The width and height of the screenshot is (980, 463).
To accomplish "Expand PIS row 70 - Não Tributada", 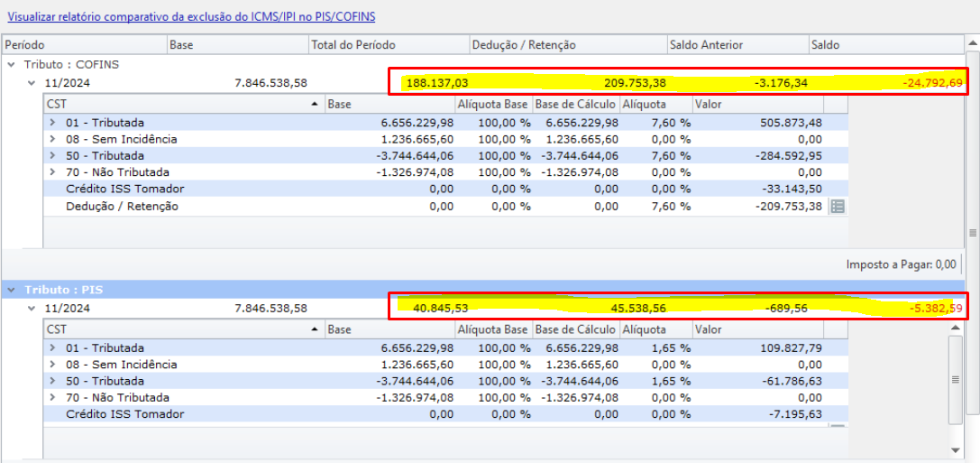I will click(53, 397).
